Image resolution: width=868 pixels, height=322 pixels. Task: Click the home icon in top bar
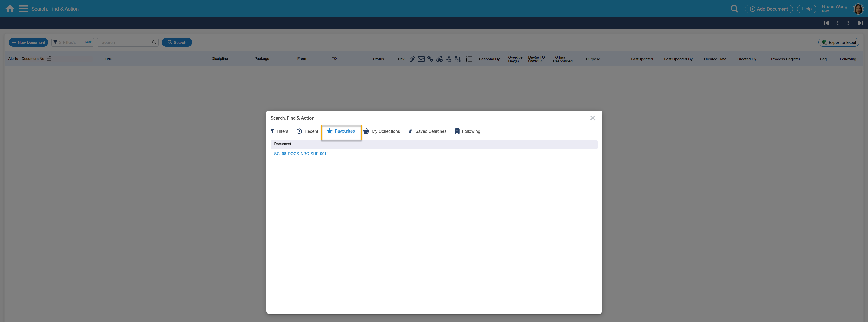10,9
